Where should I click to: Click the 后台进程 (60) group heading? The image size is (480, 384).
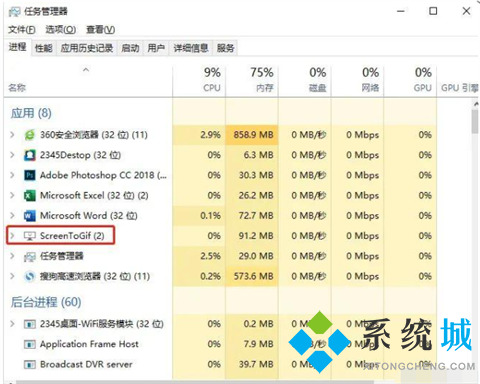(x=46, y=302)
